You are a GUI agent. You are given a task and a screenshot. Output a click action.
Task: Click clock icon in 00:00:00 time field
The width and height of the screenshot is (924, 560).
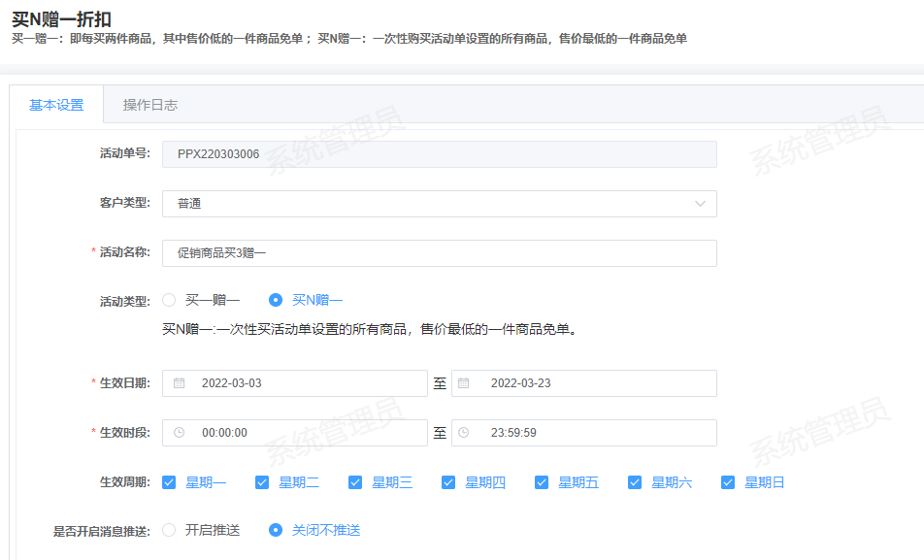pos(180,433)
